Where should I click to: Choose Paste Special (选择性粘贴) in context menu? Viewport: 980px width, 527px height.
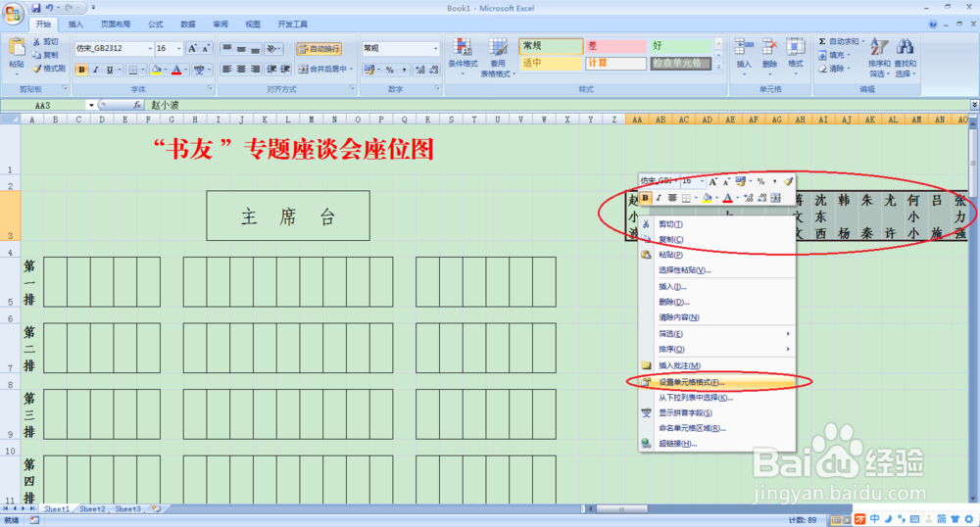717,270
